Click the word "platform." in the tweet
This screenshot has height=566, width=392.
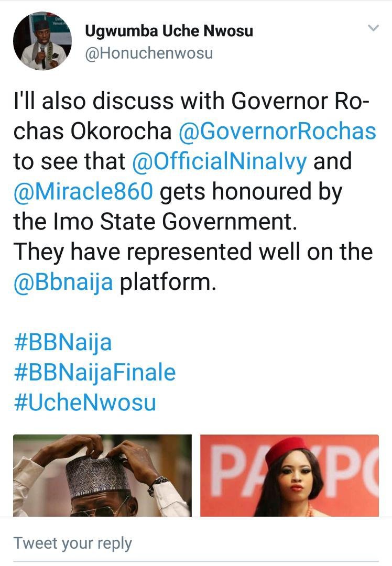click(x=168, y=282)
